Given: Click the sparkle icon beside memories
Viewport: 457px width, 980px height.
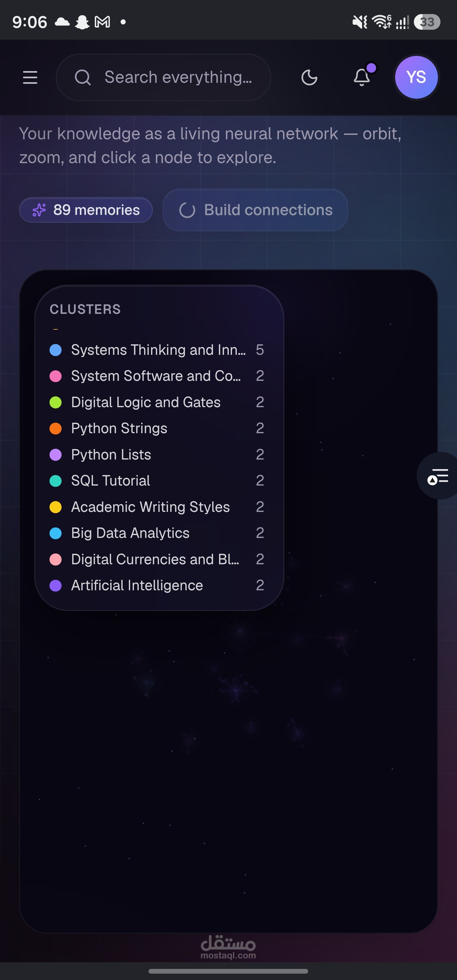Looking at the screenshot, I should pyautogui.click(x=39, y=210).
